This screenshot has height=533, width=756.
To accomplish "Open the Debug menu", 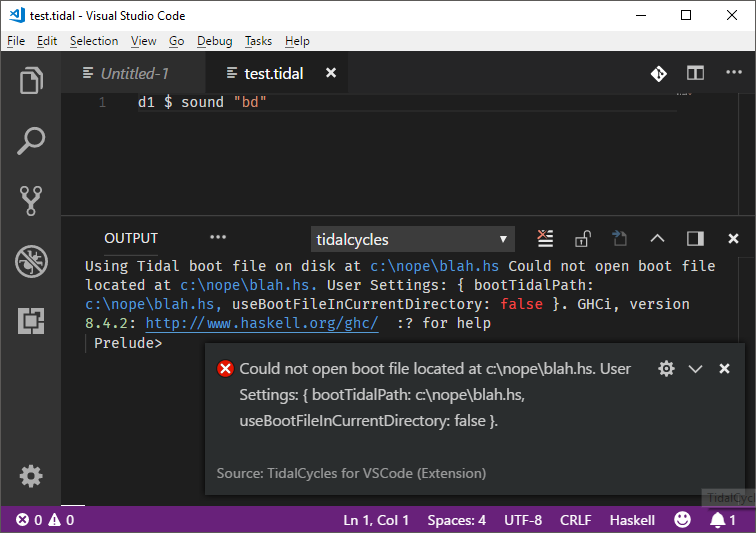I will (215, 41).
